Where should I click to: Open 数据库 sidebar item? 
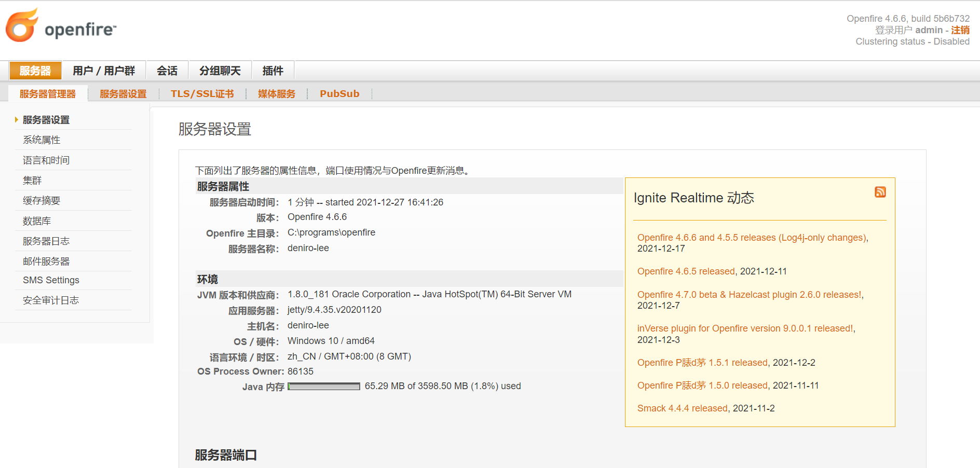[x=37, y=221]
